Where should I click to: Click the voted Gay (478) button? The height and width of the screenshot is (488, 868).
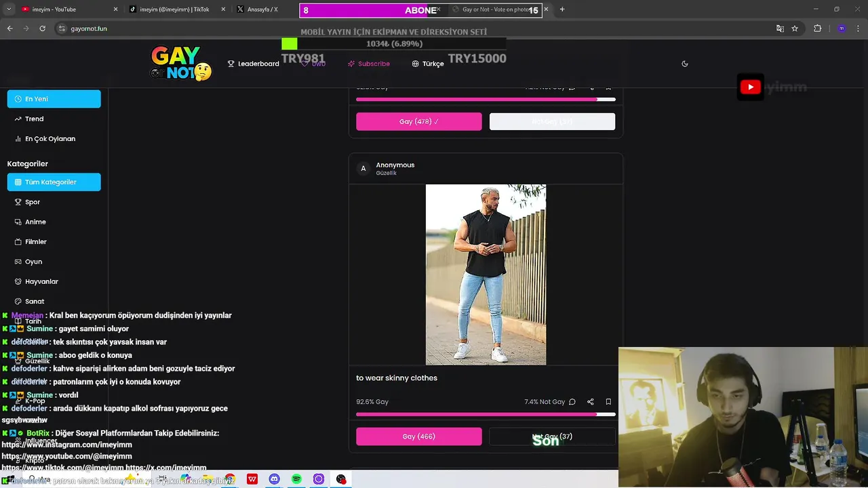(x=419, y=121)
